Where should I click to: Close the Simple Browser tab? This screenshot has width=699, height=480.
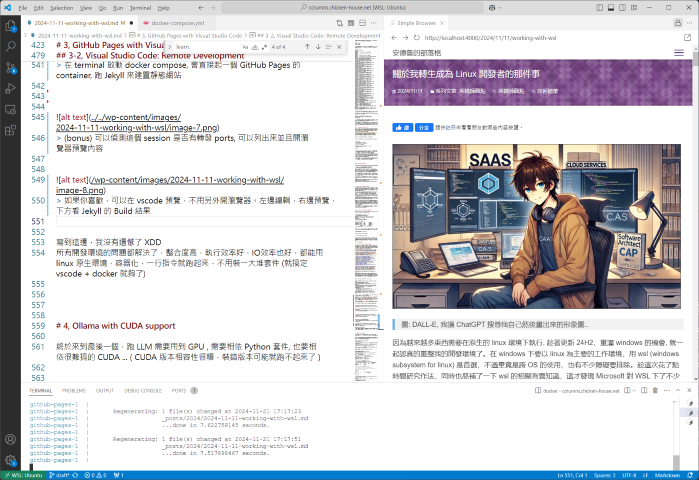point(442,23)
